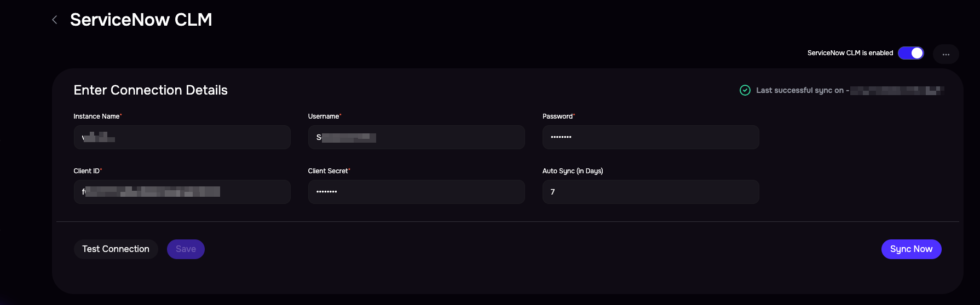Edit the Auto Sync days field

[650, 192]
